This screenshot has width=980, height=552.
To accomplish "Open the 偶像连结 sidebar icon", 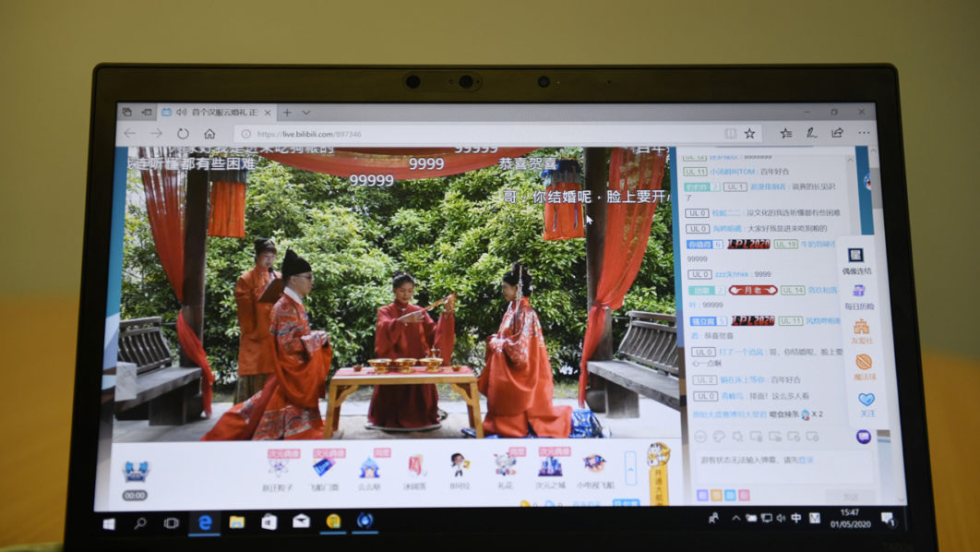I will [x=856, y=257].
